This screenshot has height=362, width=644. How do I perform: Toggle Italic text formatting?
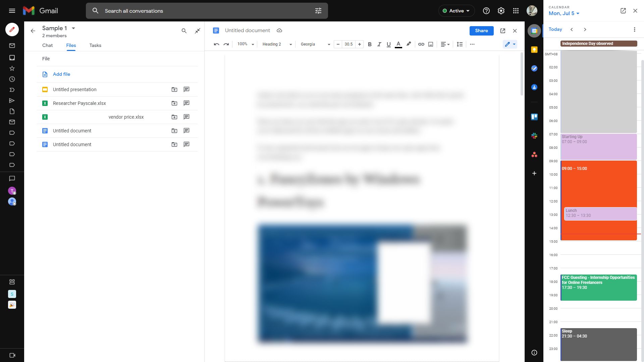point(379,44)
